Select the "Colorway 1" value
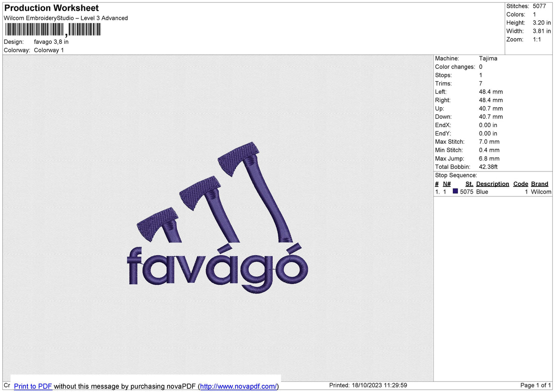Image resolution: width=555 pixels, height=392 pixels. tap(49, 50)
